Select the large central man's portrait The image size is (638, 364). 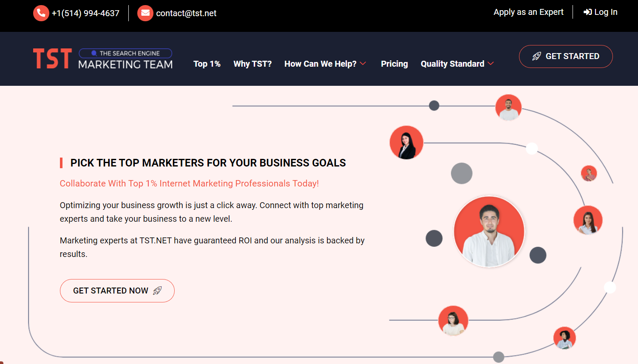coord(489,232)
